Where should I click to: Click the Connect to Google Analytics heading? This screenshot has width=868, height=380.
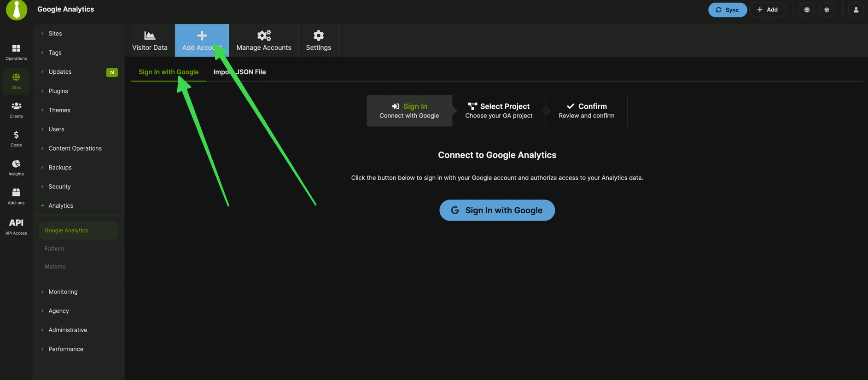pyautogui.click(x=497, y=155)
